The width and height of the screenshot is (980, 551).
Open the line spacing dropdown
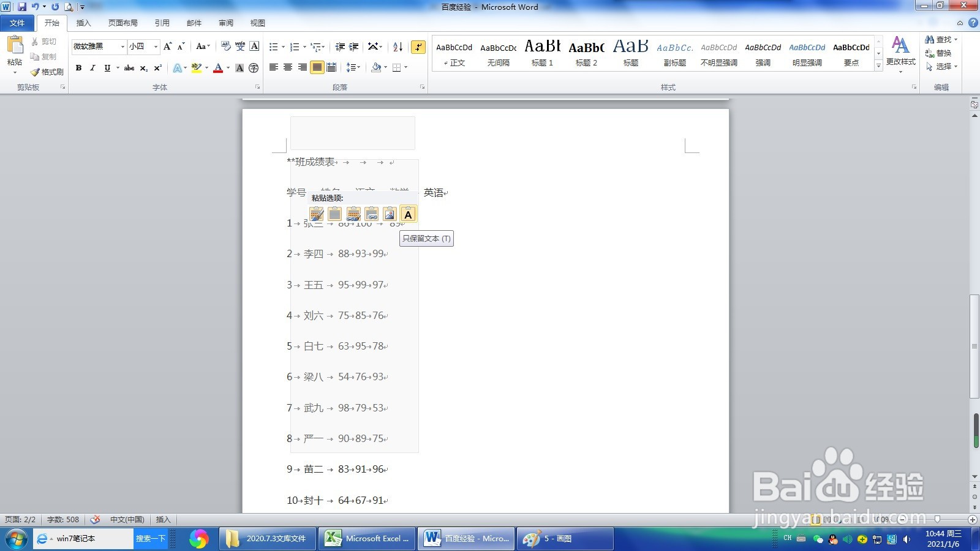pos(353,67)
